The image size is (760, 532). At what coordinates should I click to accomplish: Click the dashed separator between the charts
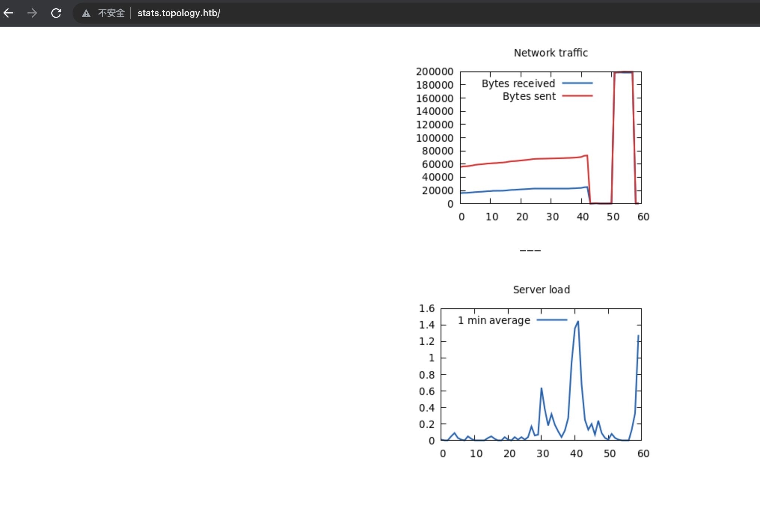tap(530, 251)
